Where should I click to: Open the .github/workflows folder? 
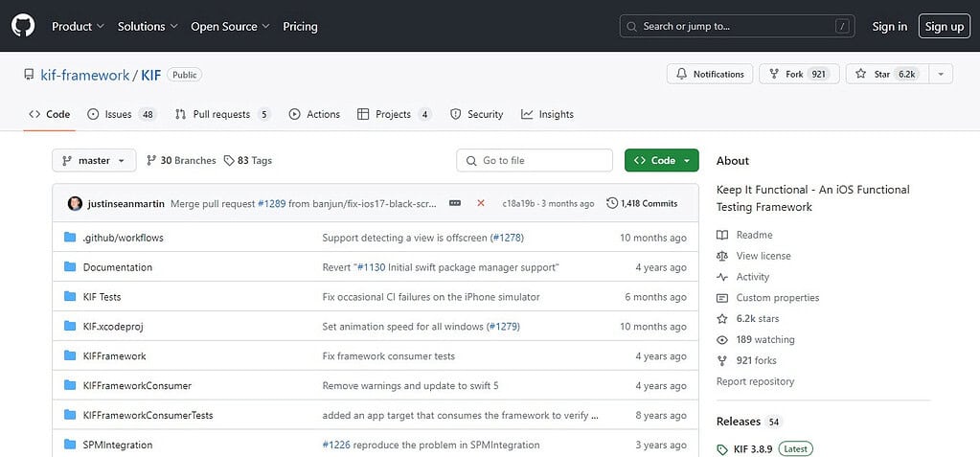(x=124, y=238)
